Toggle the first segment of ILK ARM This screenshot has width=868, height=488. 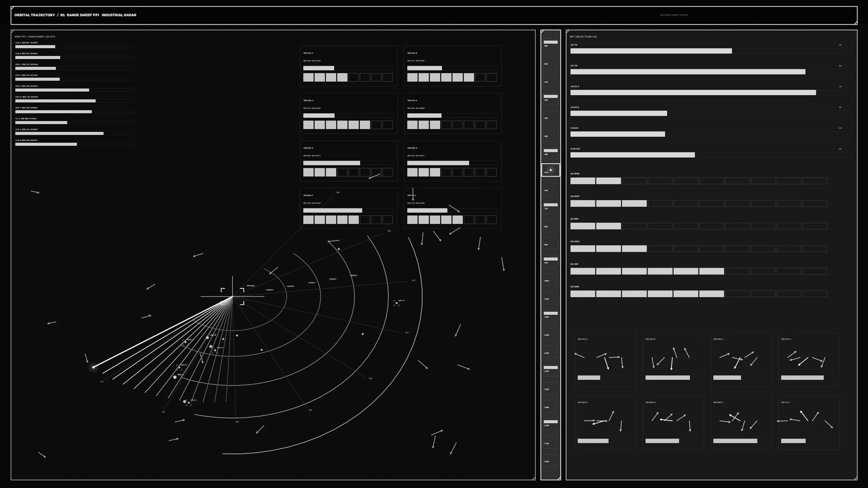[x=583, y=226]
